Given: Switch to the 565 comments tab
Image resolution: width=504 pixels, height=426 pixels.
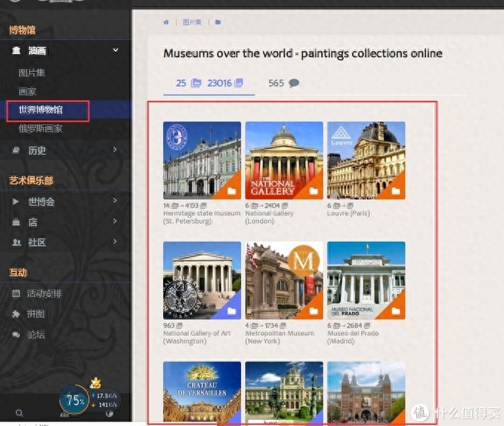Looking at the screenshot, I should pos(284,83).
